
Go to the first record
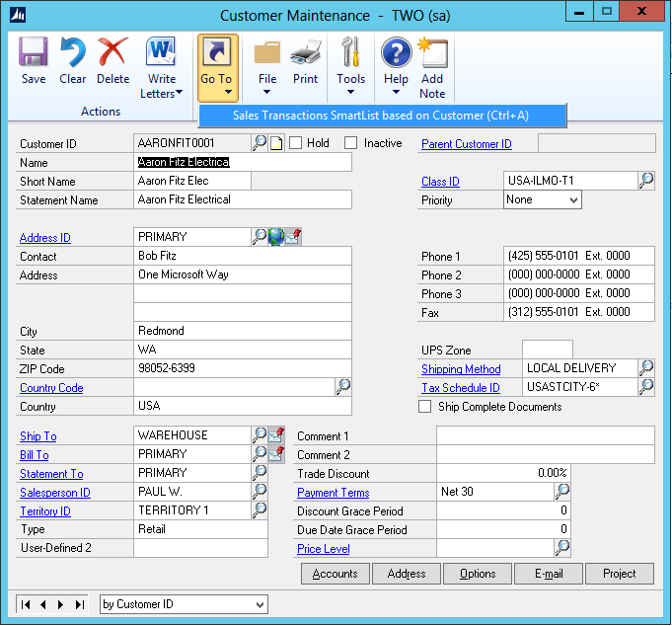point(26,604)
